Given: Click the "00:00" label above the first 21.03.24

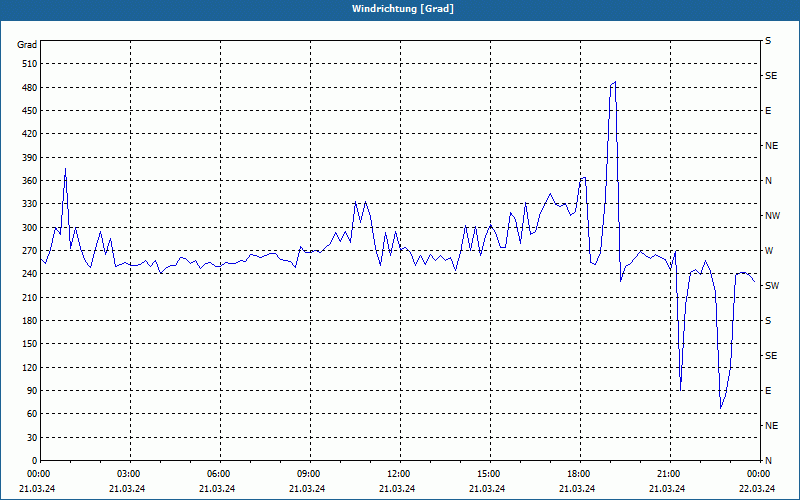Looking at the screenshot, I should [38, 474].
